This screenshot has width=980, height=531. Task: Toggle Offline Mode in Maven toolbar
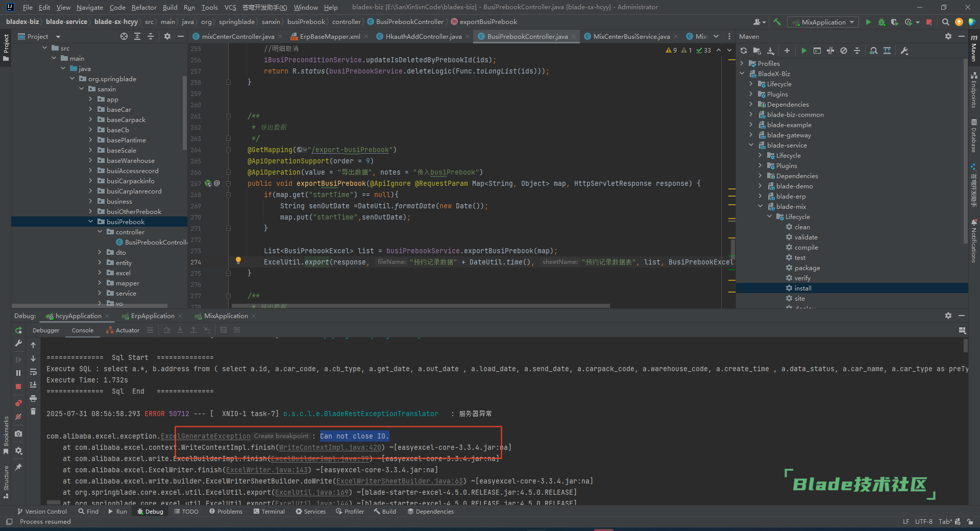830,51
